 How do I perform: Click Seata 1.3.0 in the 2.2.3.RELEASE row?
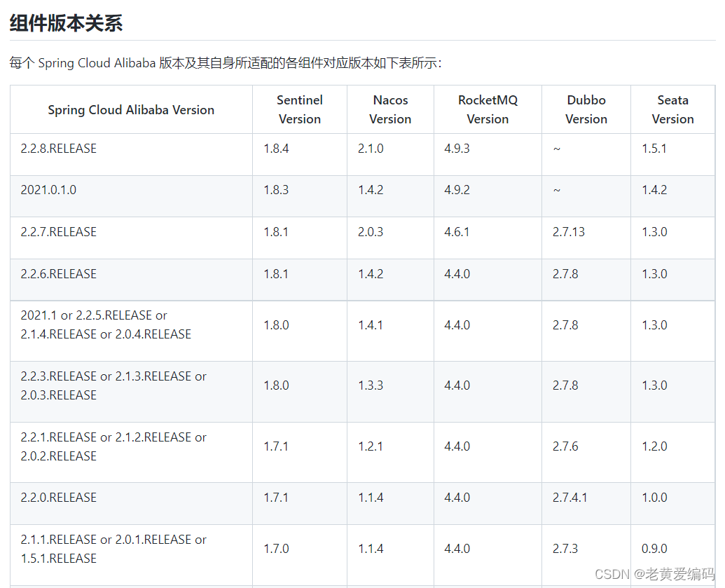[x=654, y=385]
